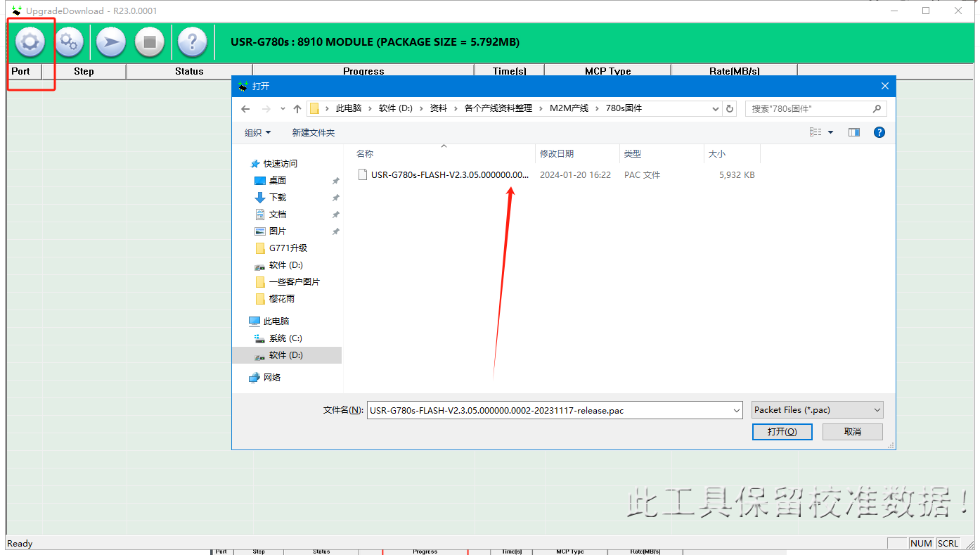Image resolution: width=980 pixels, height=555 pixels.
Task: Open file dialog help icon
Action: pos(879,132)
